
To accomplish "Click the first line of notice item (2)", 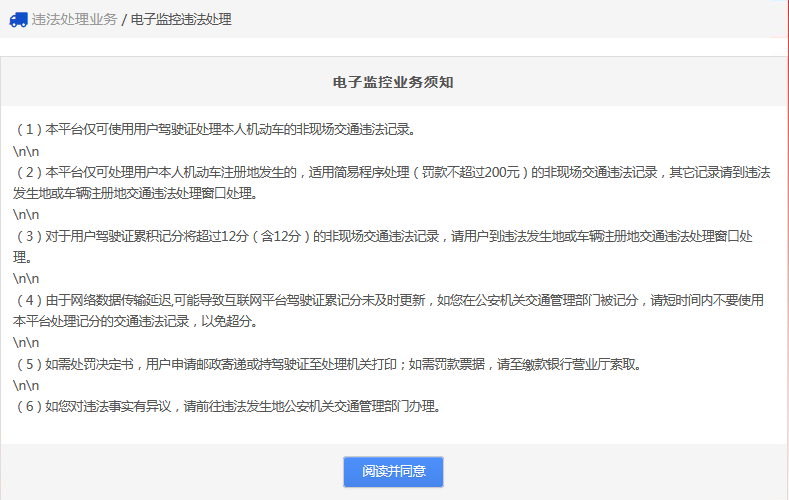I will coord(300,172).
